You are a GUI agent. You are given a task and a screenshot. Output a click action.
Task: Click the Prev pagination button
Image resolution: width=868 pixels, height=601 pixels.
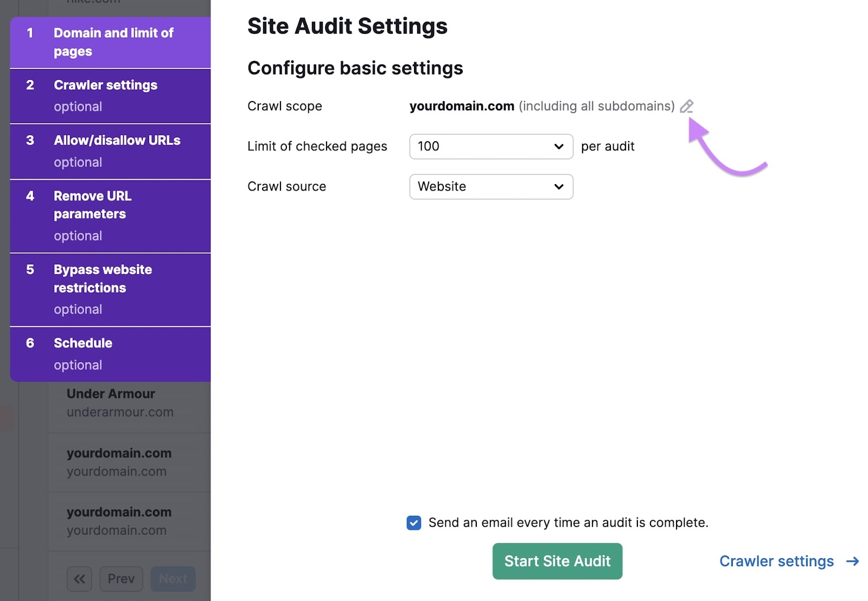[121, 579]
